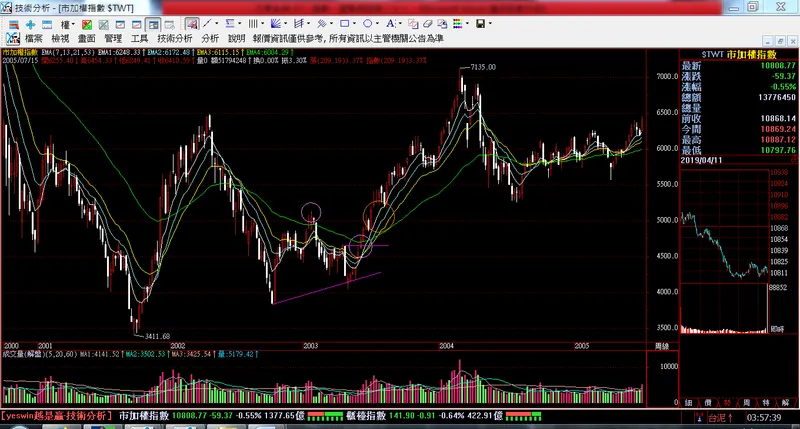Viewport: 800px width, 429px height.
Task: Click the 周線 period label
Action: (662, 346)
